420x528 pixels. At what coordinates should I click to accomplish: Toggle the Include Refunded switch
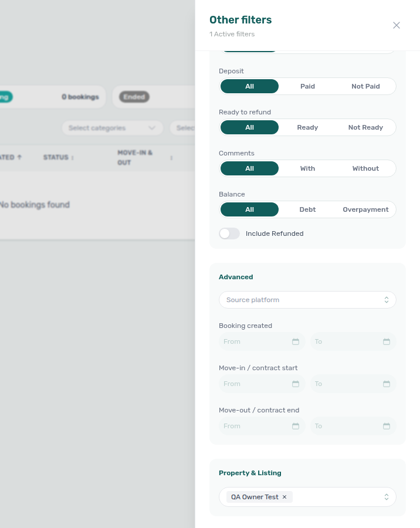(229, 233)
